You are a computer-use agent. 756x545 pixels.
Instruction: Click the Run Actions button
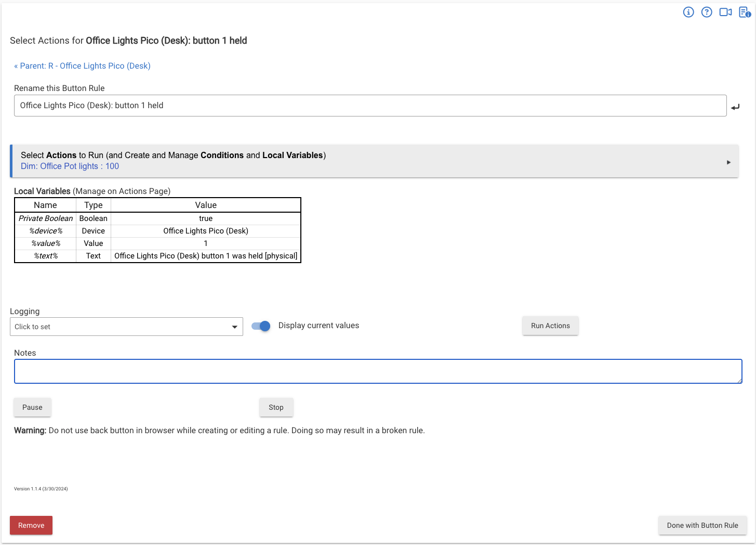pyautogui.click(x=550, y=326)
